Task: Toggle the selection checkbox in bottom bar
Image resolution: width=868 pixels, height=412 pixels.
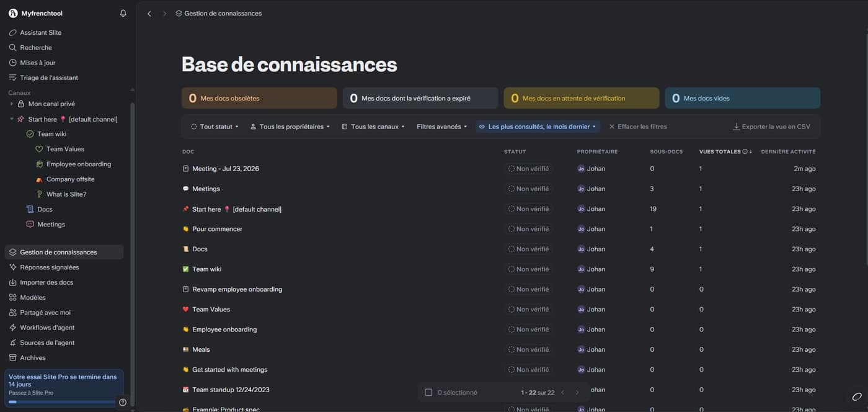Action: [428, 392]
